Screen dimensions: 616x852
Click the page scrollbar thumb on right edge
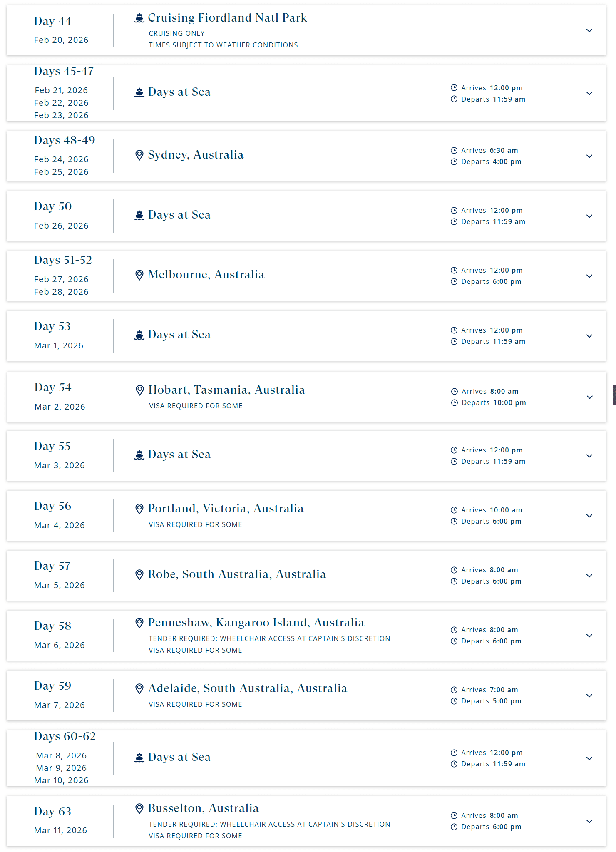click(x=614, y=395)
